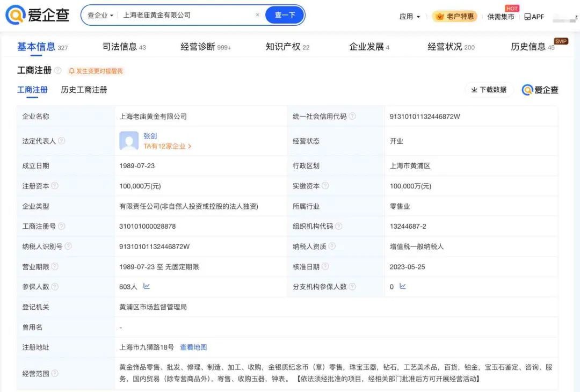Click the registration number 310101000028878
Image resolution: width=580 pixels, height=392 pixels.
coord(147,226)
